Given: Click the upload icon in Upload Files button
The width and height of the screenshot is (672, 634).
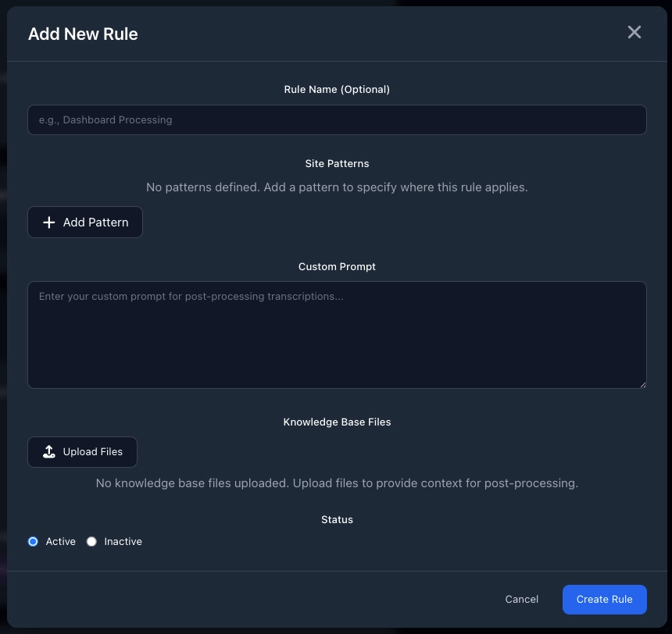Looking at the screenshot, I should (x=49, y=452).
